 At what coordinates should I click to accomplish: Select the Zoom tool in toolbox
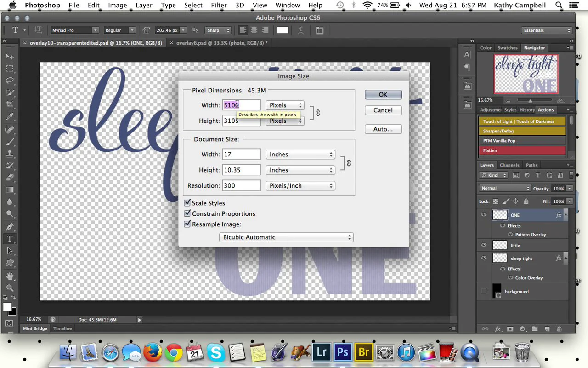10,288
